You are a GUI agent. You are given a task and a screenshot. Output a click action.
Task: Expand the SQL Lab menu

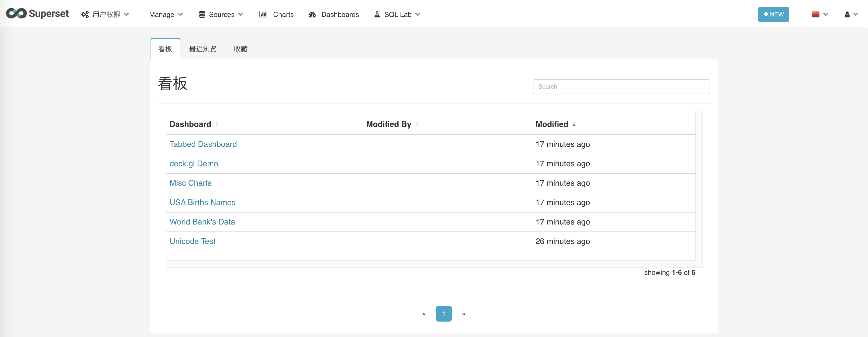pos(398,14)
